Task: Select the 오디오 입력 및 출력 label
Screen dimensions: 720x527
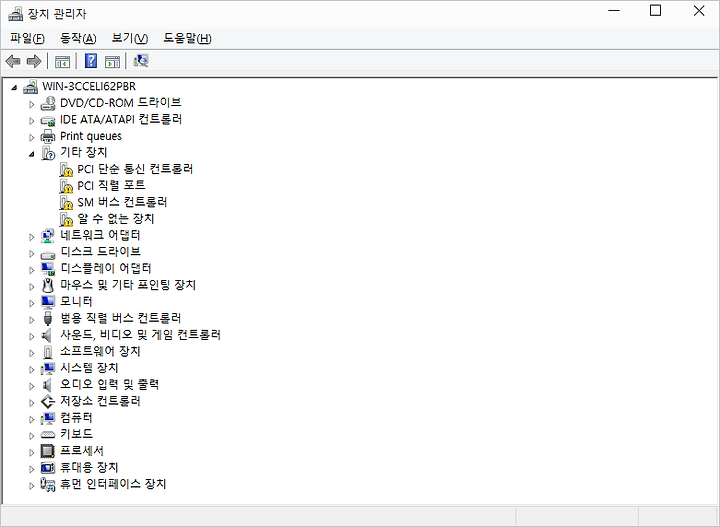Action: (109, 385)
